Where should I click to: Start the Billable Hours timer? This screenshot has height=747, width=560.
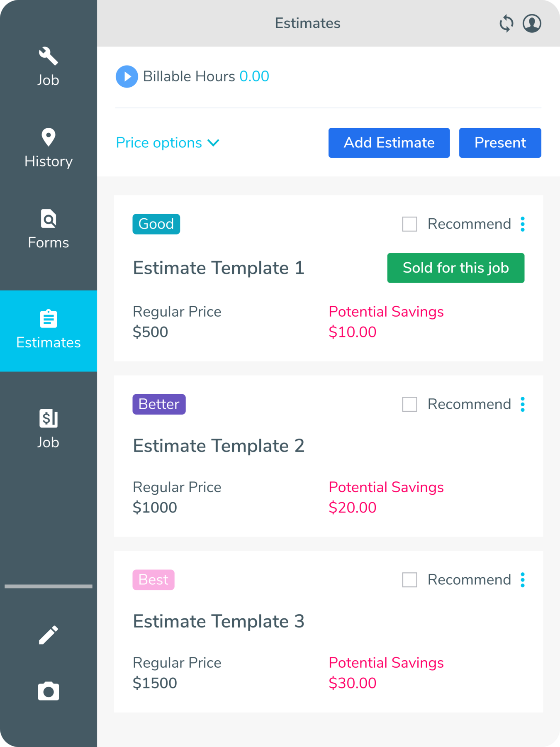coord(127,76)
